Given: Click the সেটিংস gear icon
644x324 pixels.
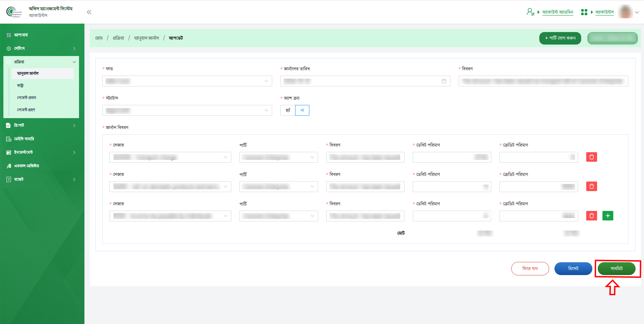Looking at the screenshot, I should (x=9, y=49).
